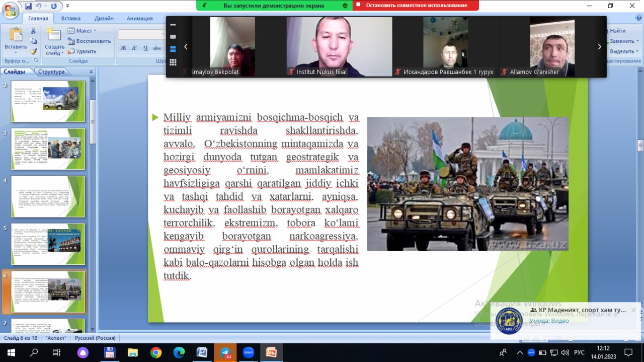Image resolution: width=644 pixels, height=362 pixels.
Task: Activate the Format Painter brush
Action: tap(33, 51)
